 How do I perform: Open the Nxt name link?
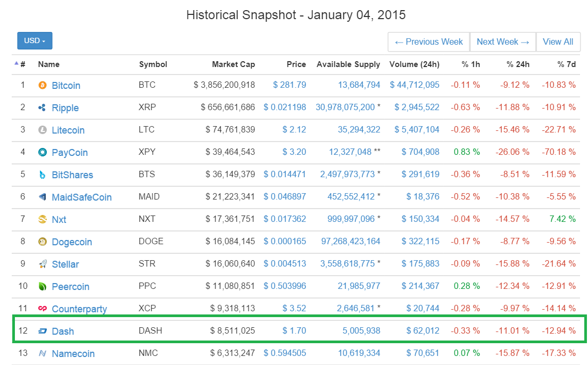[x=59, y=219]
